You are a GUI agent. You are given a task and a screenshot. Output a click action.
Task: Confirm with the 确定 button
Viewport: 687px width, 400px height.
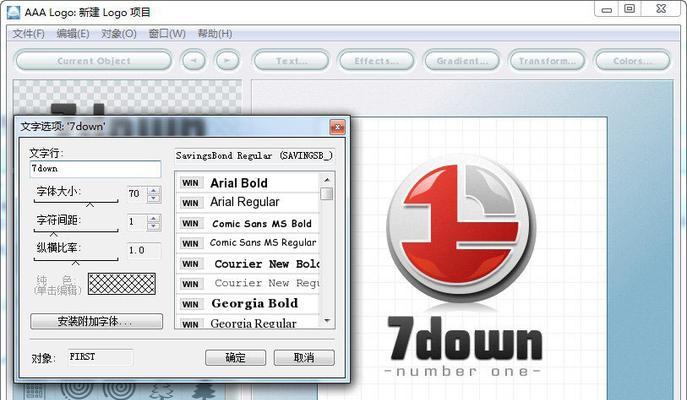tap(235, 358)
